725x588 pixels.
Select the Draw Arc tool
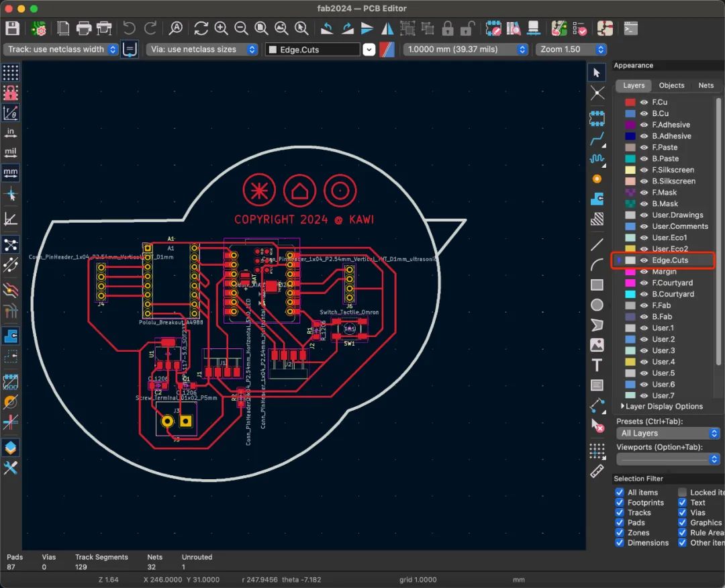coord(597,265)
